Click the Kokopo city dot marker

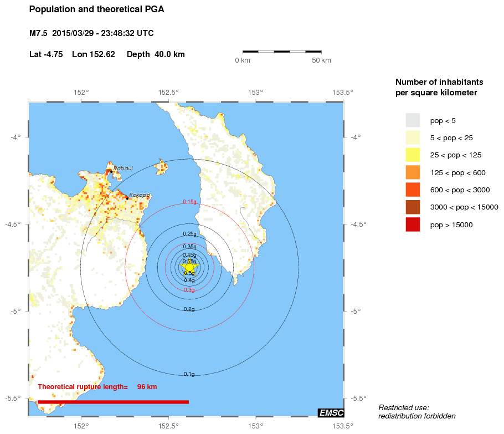point(127,198)
